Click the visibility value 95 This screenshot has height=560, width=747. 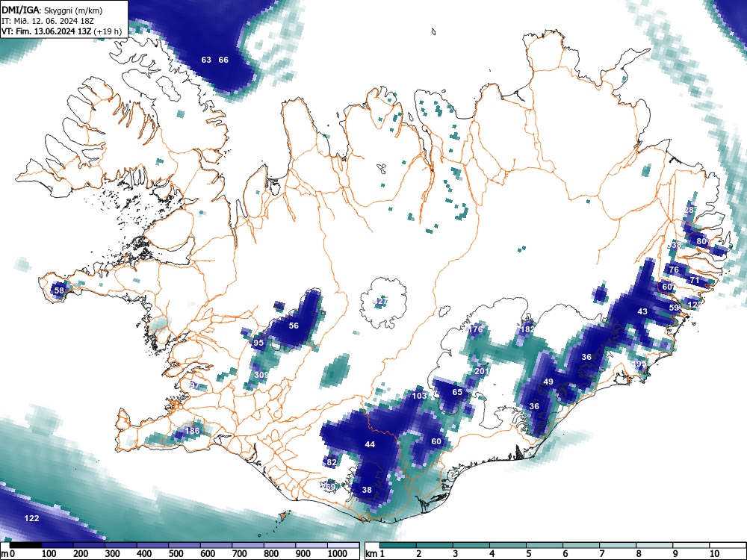pyautogui.click(x=258, y=343)
